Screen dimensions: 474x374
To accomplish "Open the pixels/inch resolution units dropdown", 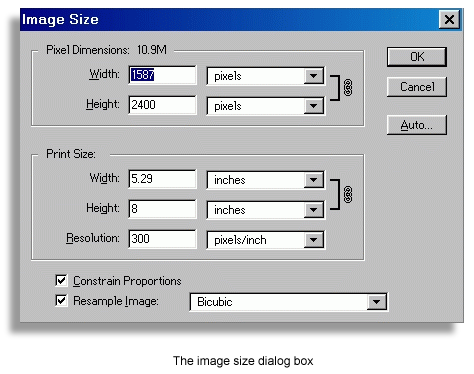I will [265, 240].
